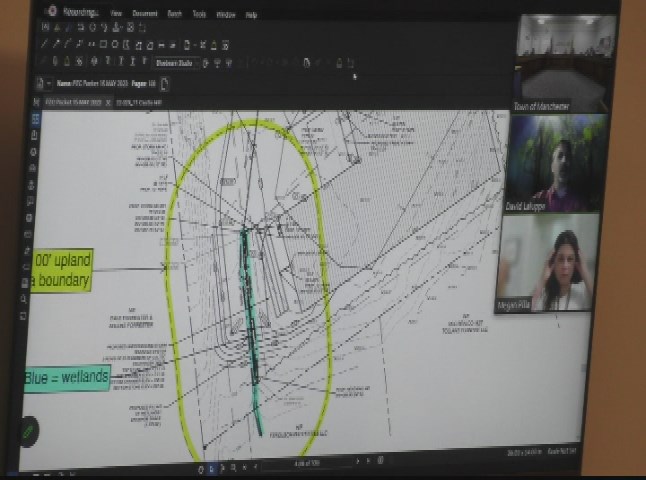Click the select tool highlighted in bottom bar

pos(212,469)
